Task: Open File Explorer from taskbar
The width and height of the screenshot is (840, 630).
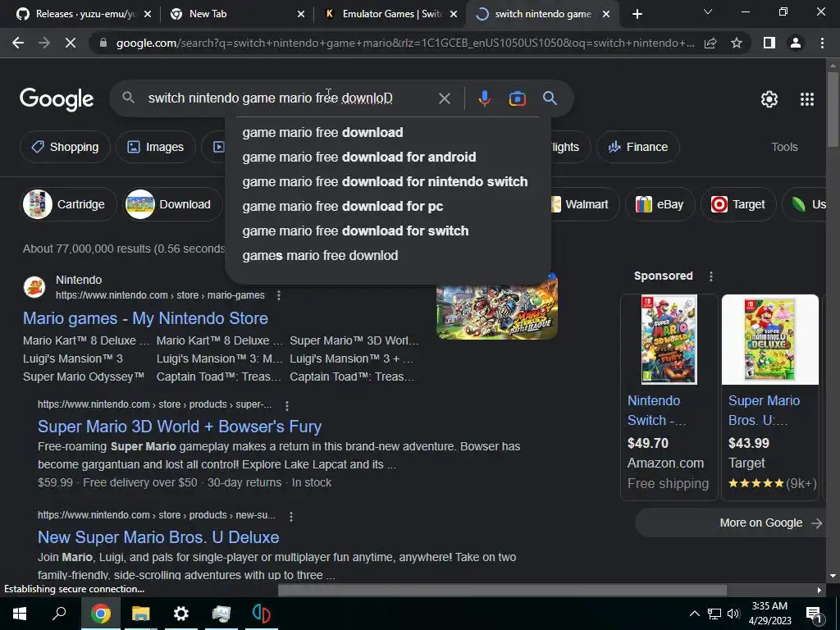Action: pyautogui.click(x=140, y=614)
